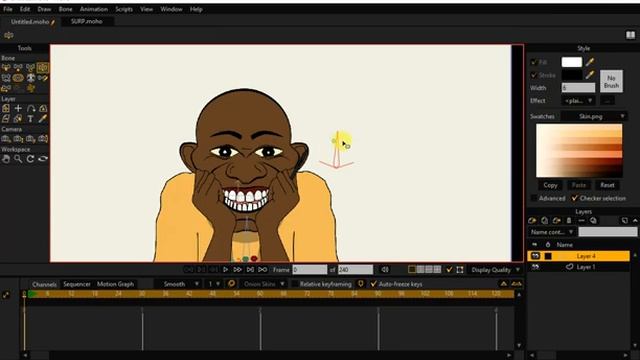Click the Duplicate Layer icon
The width and height of the screenshot is (640, 360).
pyautogui.click(x=544, y=220)
